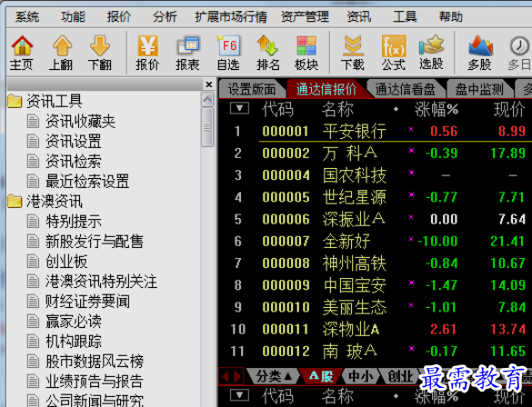
Task: Close the left 资讯 side panel
Action: pyautogui.click(x=208, y=84)
